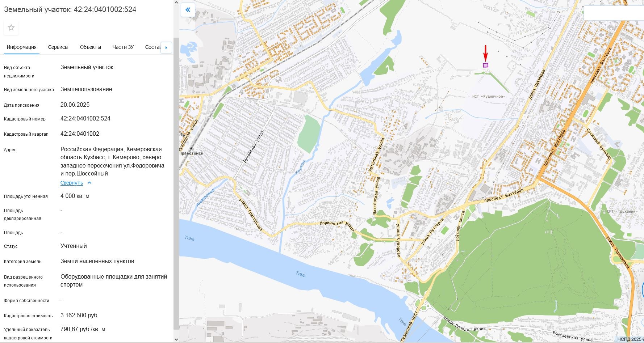Collapse side panel with double-chevron button
Screen dimensions: 644x343
point(188,10)
